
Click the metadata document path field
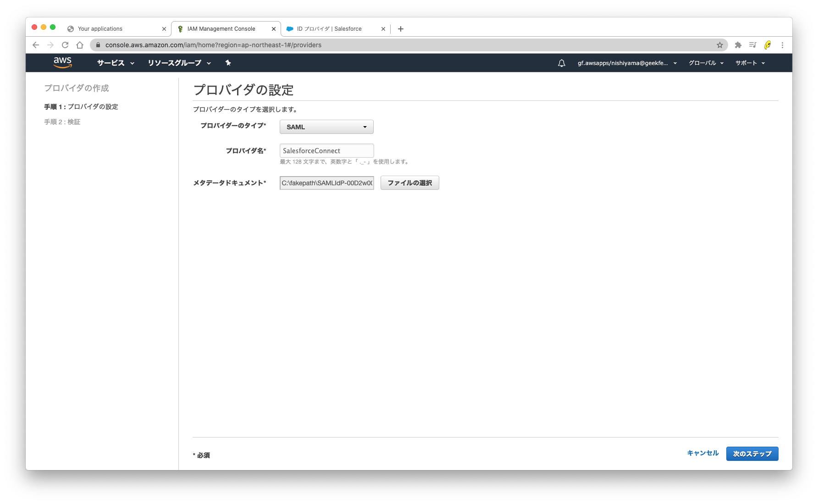pyautogui.click(x=326, y=183)
